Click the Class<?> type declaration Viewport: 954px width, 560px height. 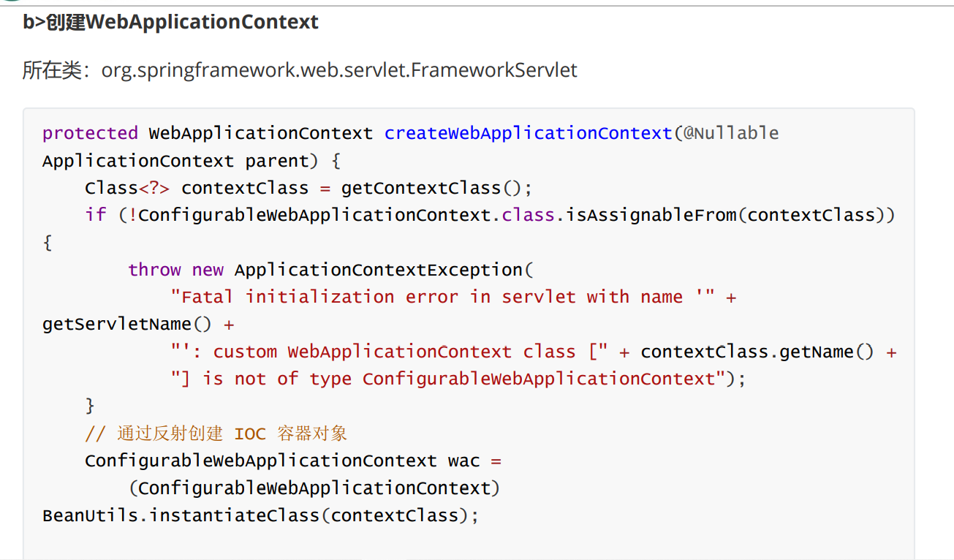tap(127, 188)
